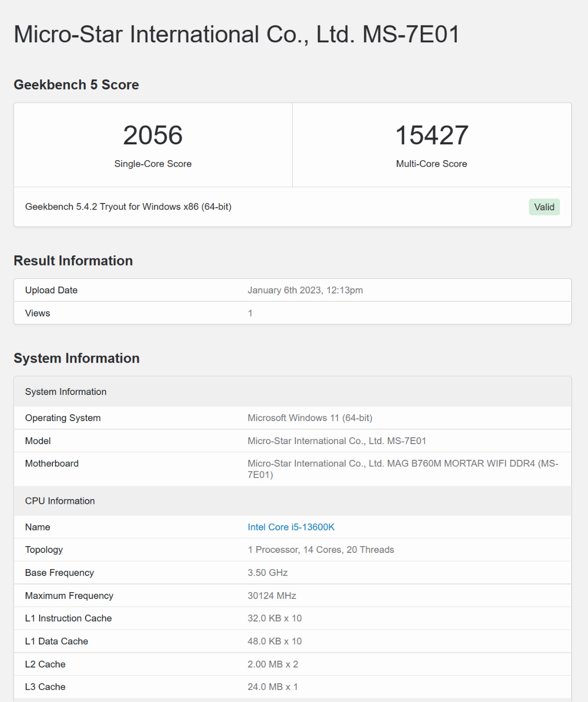Click the 24.0 MB x 1 value
This screenshot has width=588, height=702.
(x=273, y=687)
